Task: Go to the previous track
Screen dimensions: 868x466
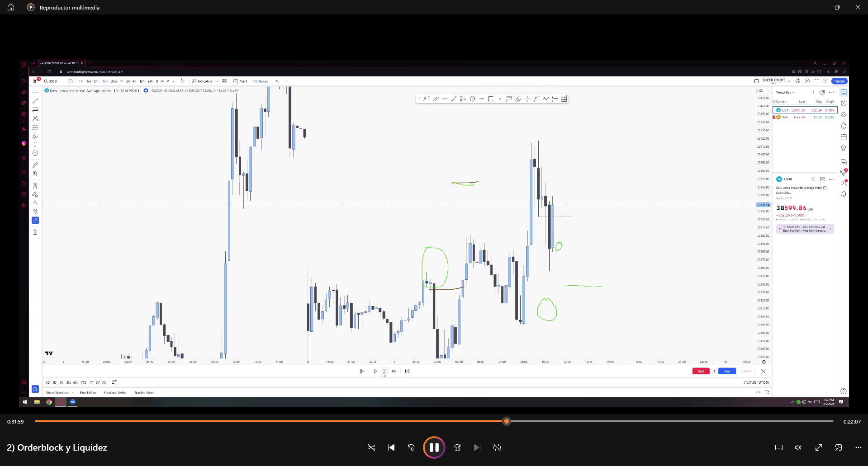Action: [x=391, y=447]
